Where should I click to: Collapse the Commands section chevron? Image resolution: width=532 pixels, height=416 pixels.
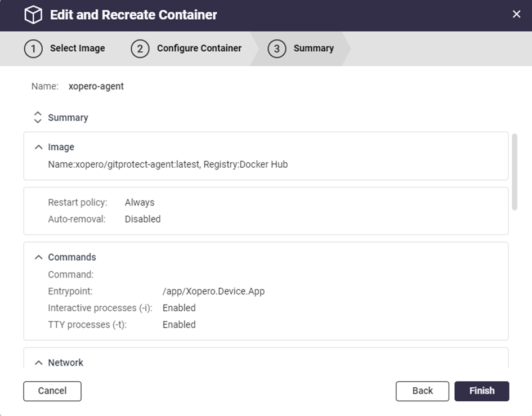tap(38, 257)
